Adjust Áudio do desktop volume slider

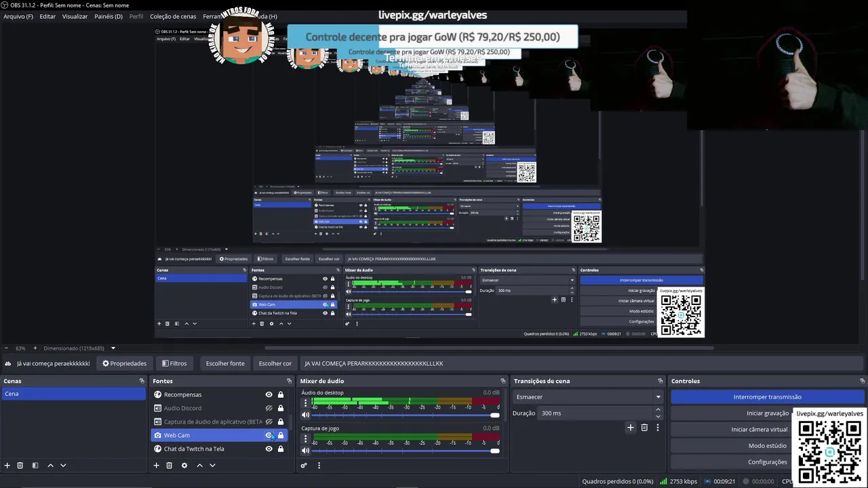[406, 415]
